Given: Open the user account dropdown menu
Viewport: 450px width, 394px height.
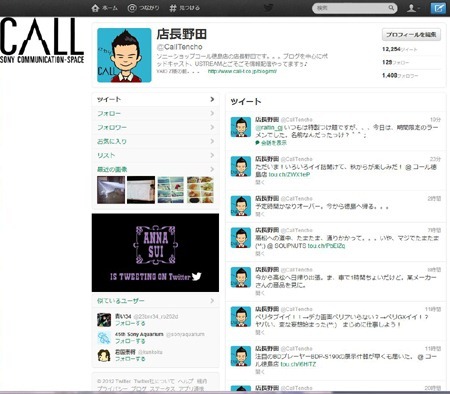Looking at the screenshot, I should tap(413, 8).
